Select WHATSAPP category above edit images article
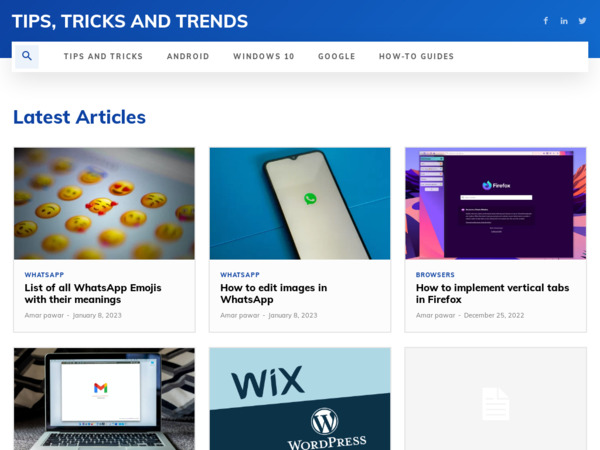Screen dimensions: 600x450 (240, 275)
